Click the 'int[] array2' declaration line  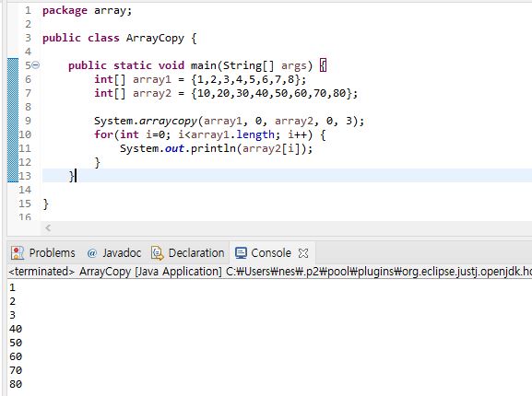pyautogui.click(x=226, y=93)
